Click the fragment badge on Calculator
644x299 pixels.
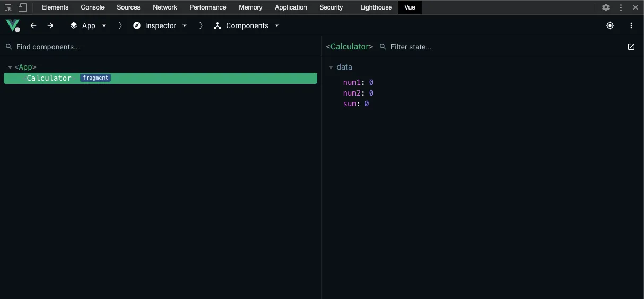click(95, 78)
